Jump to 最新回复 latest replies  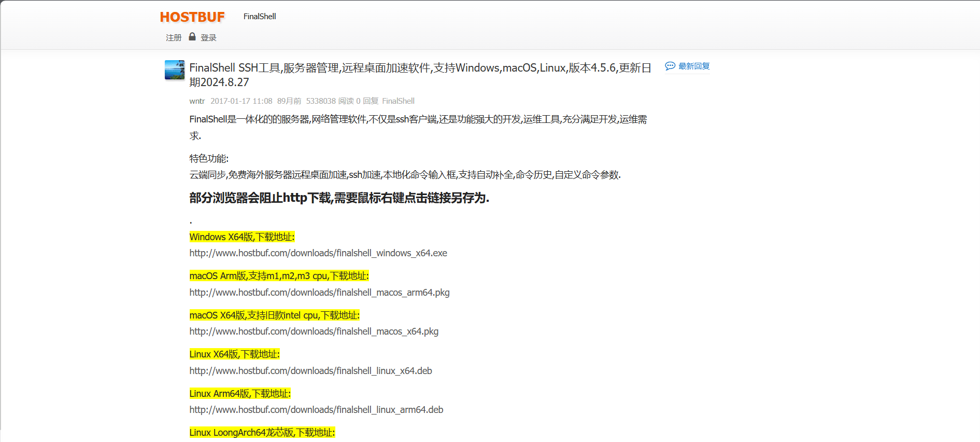click(694, 66)
